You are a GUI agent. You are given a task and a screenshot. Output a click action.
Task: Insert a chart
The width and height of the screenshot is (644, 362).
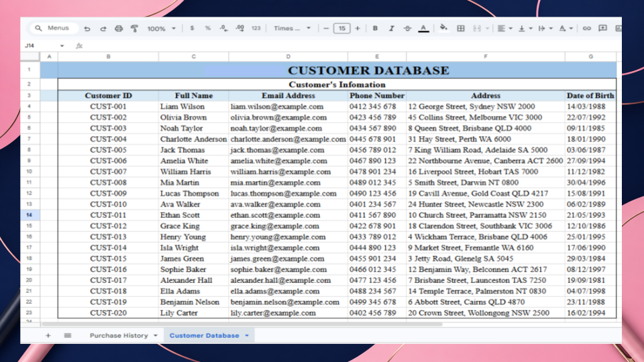click(x=618, y=28)
